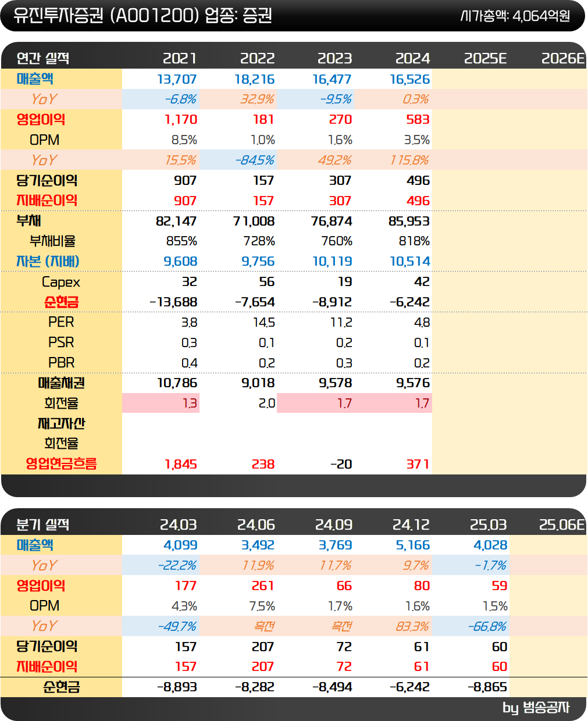This screenshot has width=588, height=721.
Task: Click the 영업현금흐름 value -20
Action: pos(341,464)
